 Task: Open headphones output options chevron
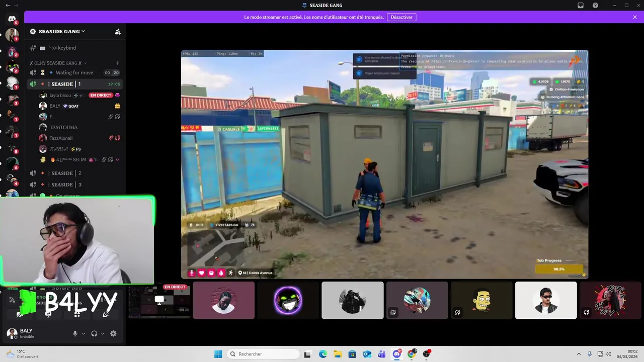click(103, 333)
